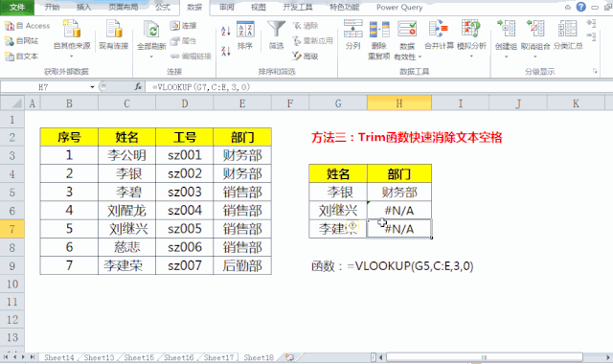
Task: Expand Ungroup (取消组合) dropdown arrow
Action: 535,57
